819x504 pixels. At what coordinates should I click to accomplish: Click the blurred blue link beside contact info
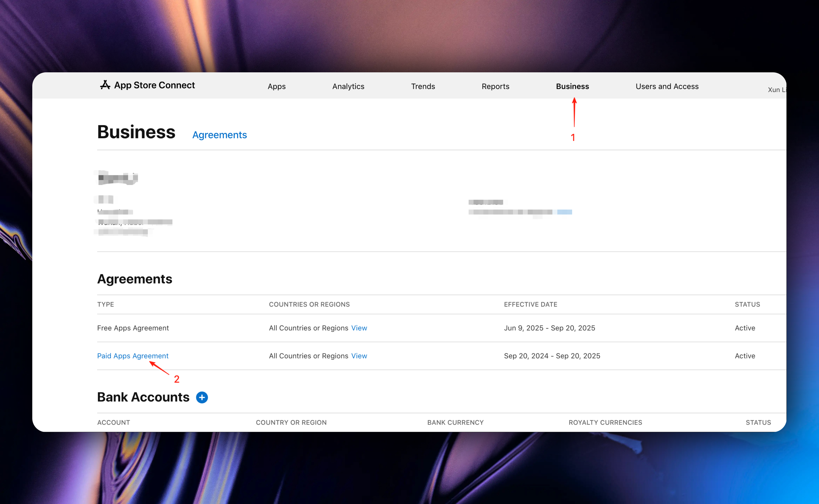click(564, 212)
